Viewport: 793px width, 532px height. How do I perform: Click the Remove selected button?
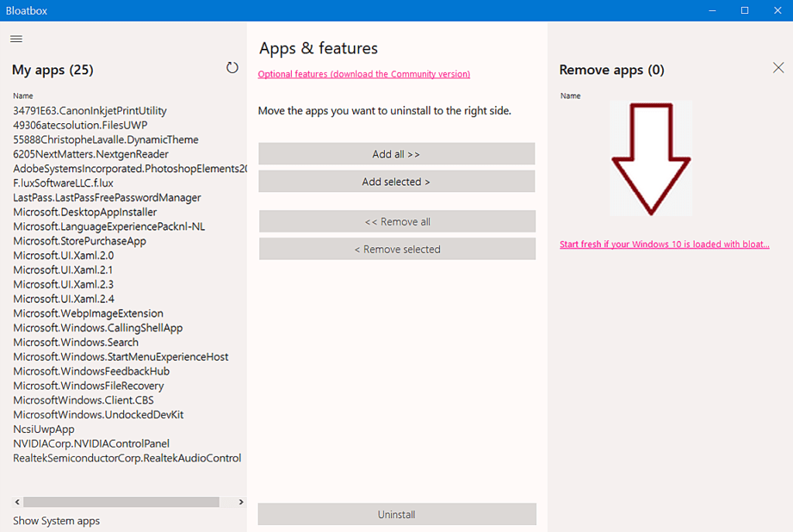(397, 249)
